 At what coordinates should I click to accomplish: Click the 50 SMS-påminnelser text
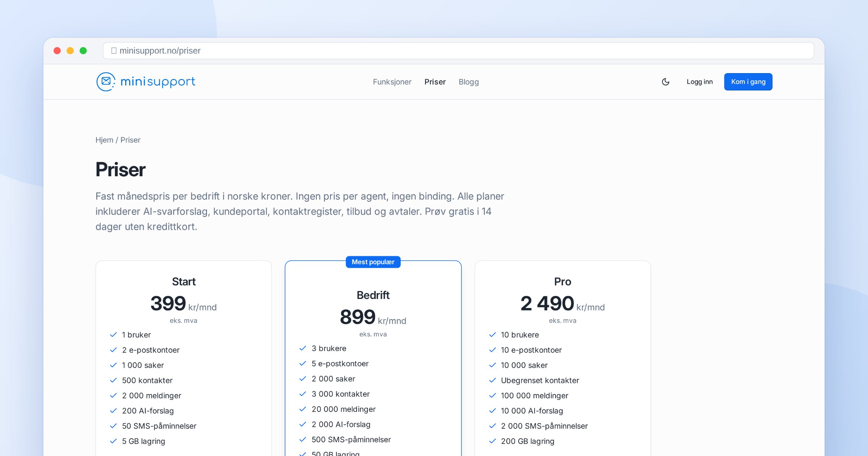point(159,426)
